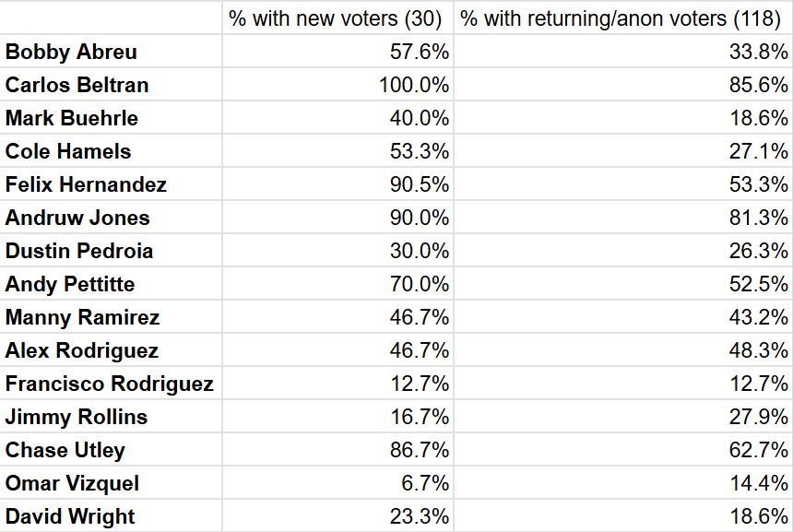Click Andy Pettitte's 70.0% cell
The height and width of the screenshot is (532, 793).
point(420,285)
